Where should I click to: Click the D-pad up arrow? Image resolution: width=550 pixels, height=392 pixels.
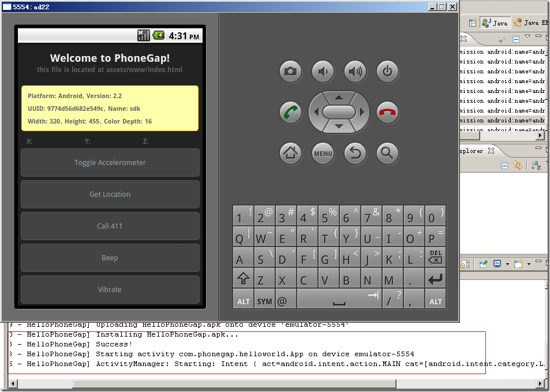pyautogui.click(x=339, y=97)
